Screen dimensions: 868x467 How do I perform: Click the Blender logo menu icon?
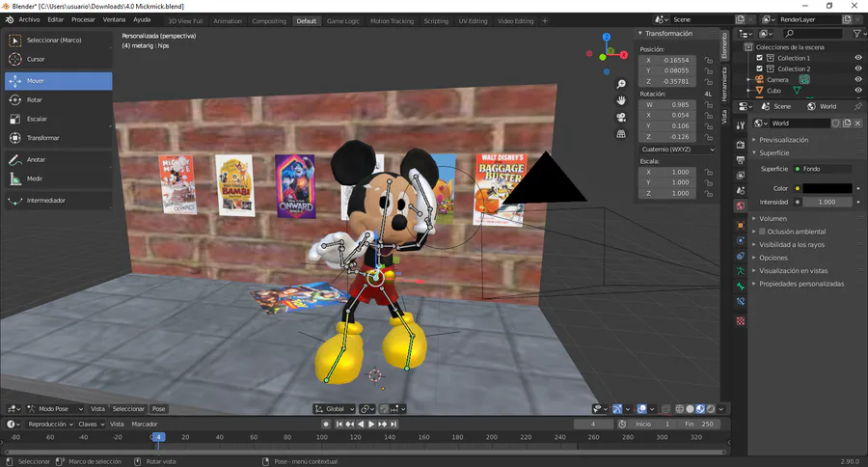coord(10,20)
